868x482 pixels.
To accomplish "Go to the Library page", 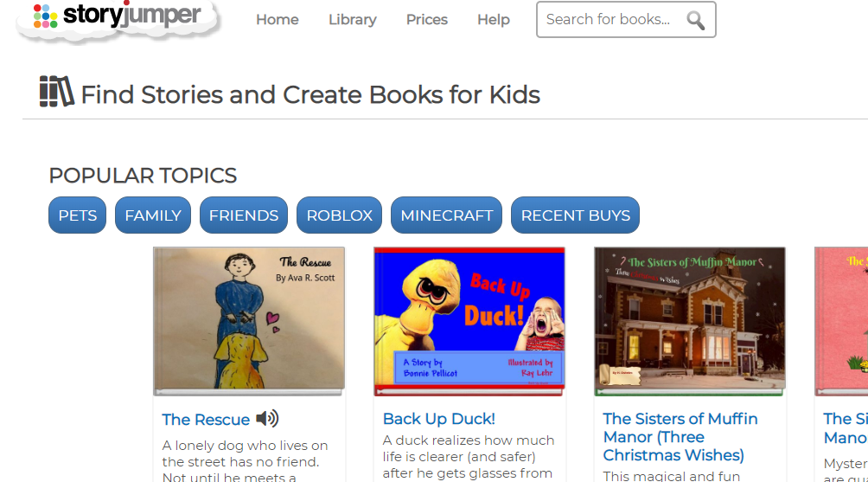I will tap(352, 20).
